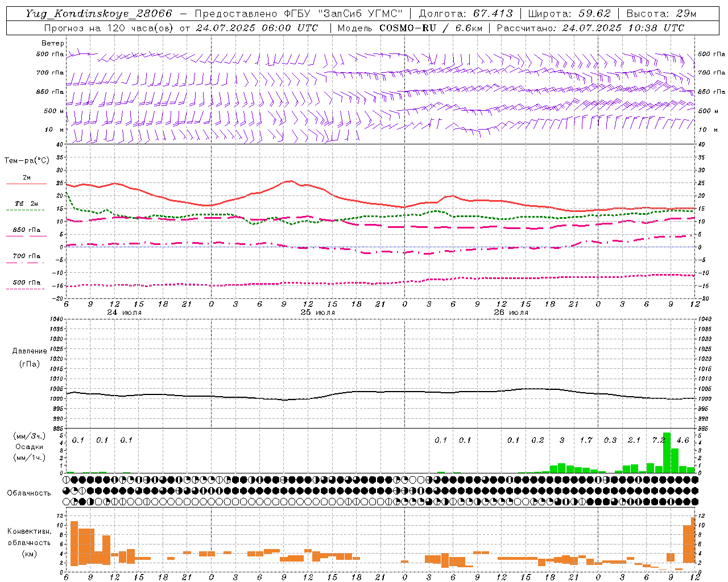Click the 2.1 precipitation total value
728x582 pixels.
634,440
